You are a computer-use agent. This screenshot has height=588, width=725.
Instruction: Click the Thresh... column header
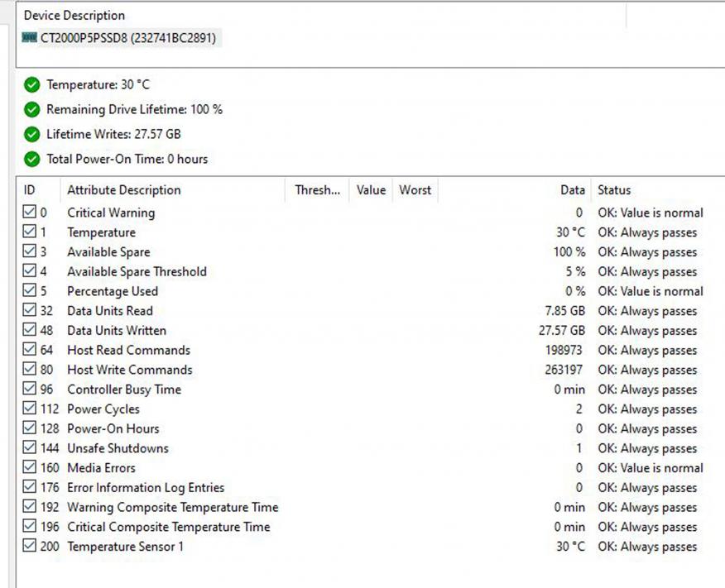point(317,190)
